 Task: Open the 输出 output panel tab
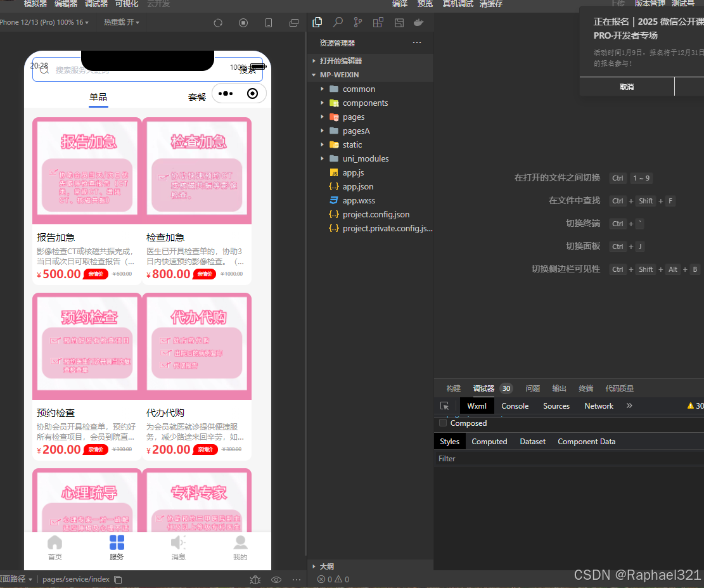tap(559, 388)
